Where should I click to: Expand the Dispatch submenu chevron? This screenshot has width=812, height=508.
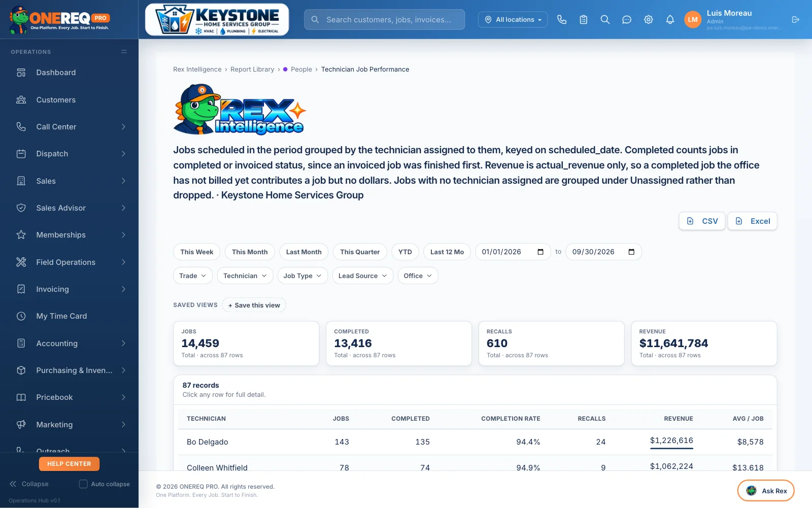tap(123, 154)
